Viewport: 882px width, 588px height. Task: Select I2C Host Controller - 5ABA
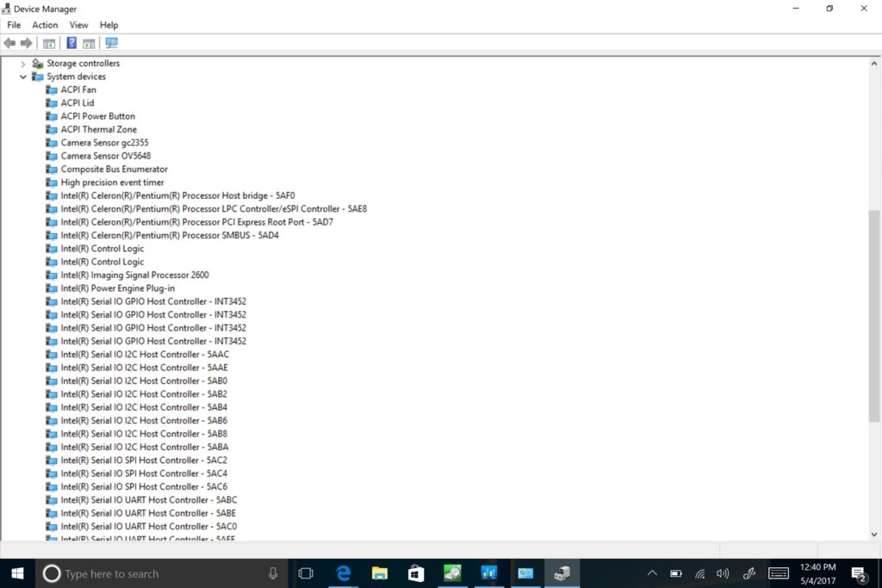(145, 447)
